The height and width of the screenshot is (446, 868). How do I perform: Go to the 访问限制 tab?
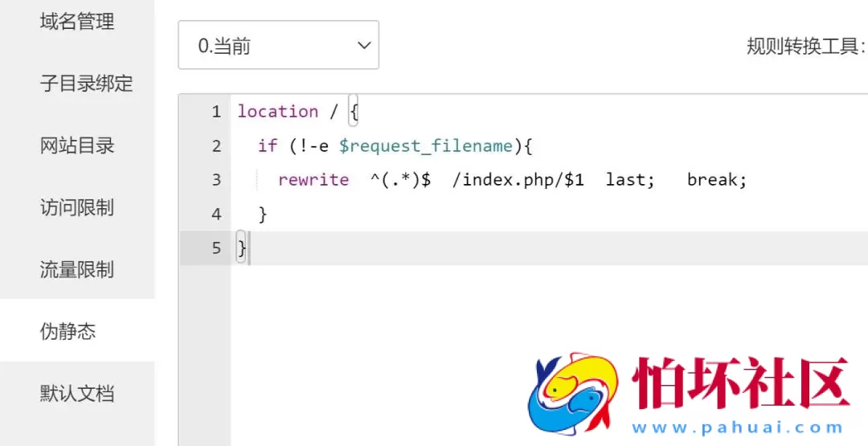click(x=77, y=207)
